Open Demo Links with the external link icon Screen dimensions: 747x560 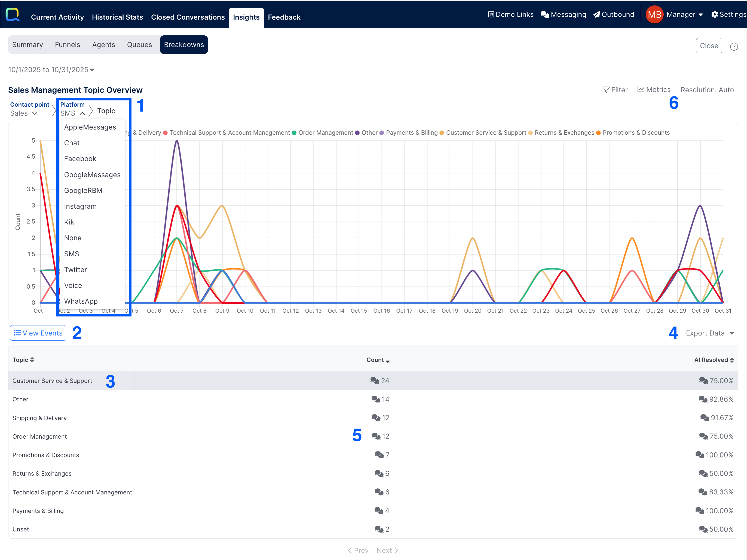tap(491, 14)
